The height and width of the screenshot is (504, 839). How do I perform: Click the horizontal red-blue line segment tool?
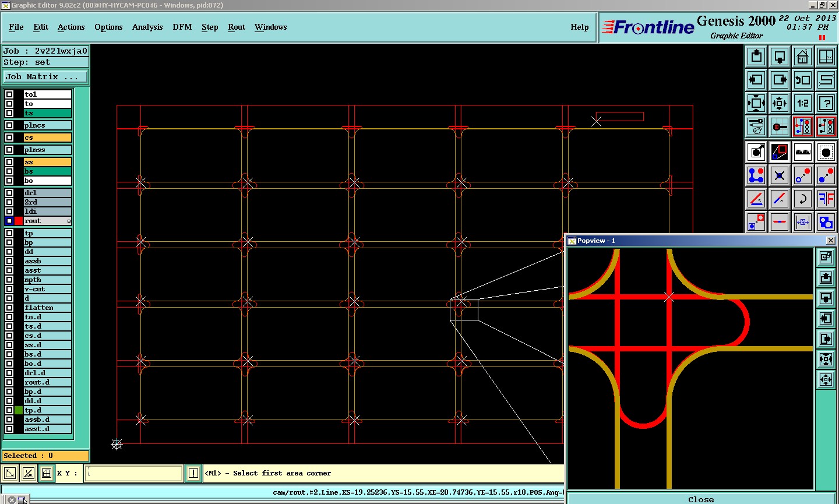(x=780, y=222)
